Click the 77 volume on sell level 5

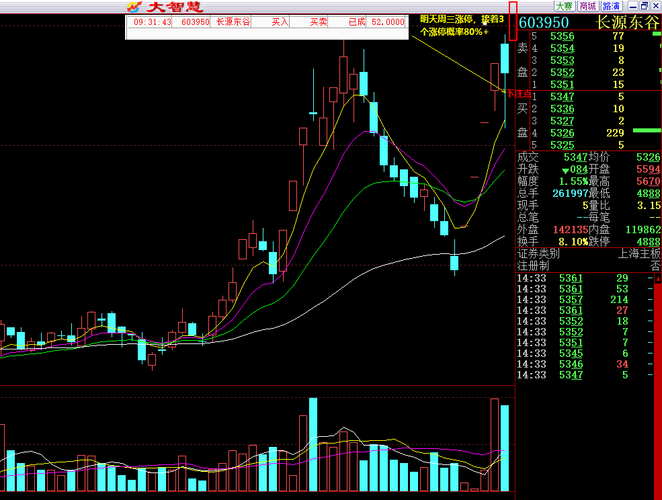click(x=618, y=36)
